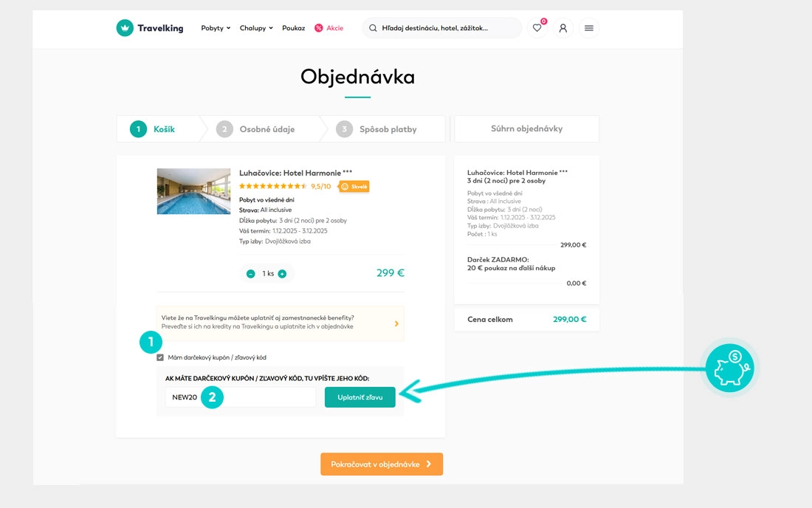Click 'Pobyt vo všedné dni' in cart item
The height and width of the screenshot is (508, 812).
[x=266, y=199]
